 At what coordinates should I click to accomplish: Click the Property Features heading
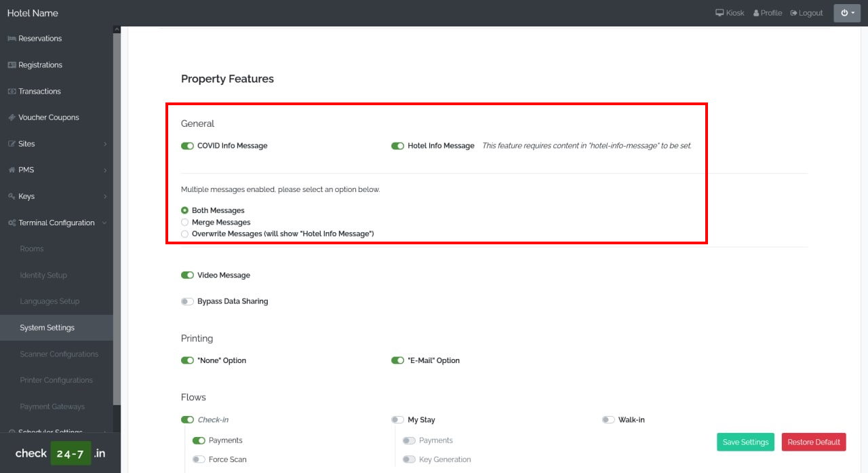[x=227, y=79]
